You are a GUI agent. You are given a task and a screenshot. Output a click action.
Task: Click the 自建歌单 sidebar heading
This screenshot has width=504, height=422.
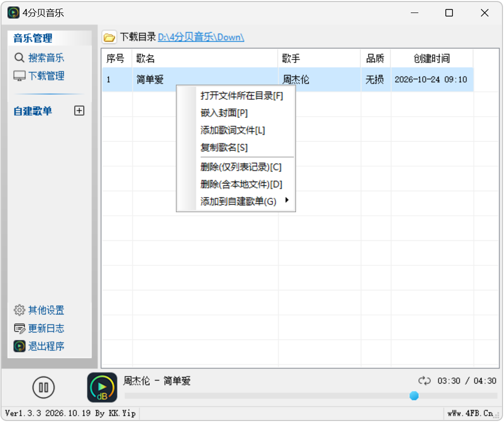point(33,111)
